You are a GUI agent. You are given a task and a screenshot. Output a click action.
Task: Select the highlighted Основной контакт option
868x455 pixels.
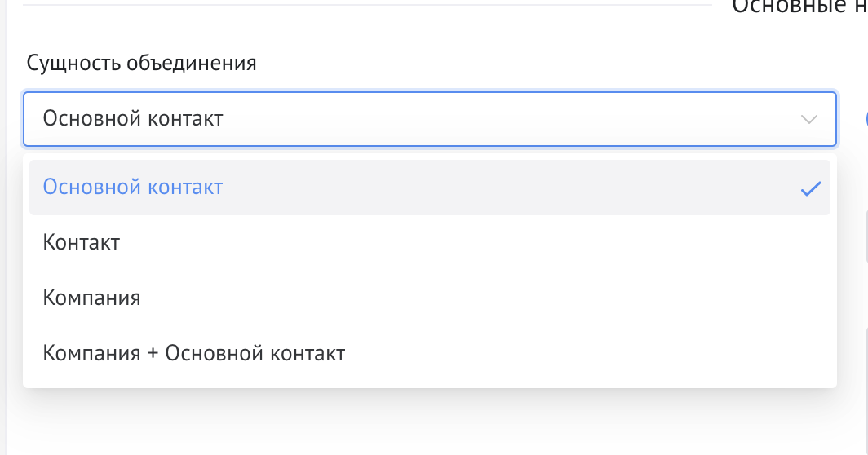[x=133, y=187]
